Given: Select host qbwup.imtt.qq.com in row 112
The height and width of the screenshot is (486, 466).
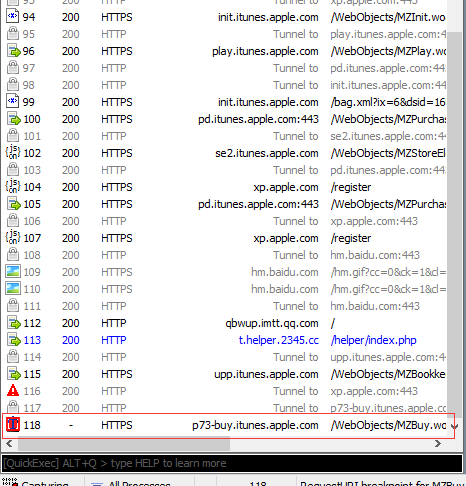Looking at the screenshot, I should pos(272,323).
